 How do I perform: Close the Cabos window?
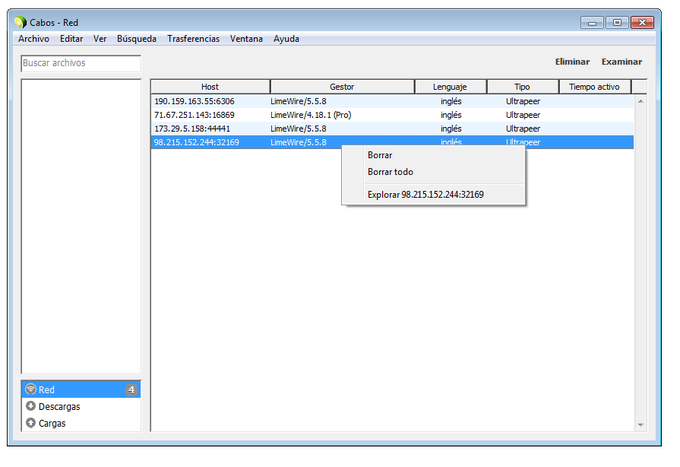pos(642,23)
